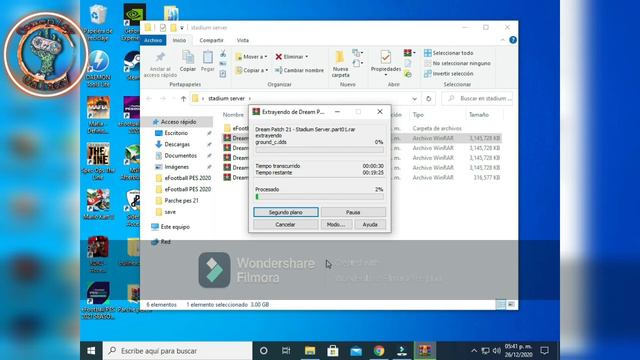The width and height of the screenshot is (640, 360).
Task: Select Red in the navigation pane
Action: point(165,242)
